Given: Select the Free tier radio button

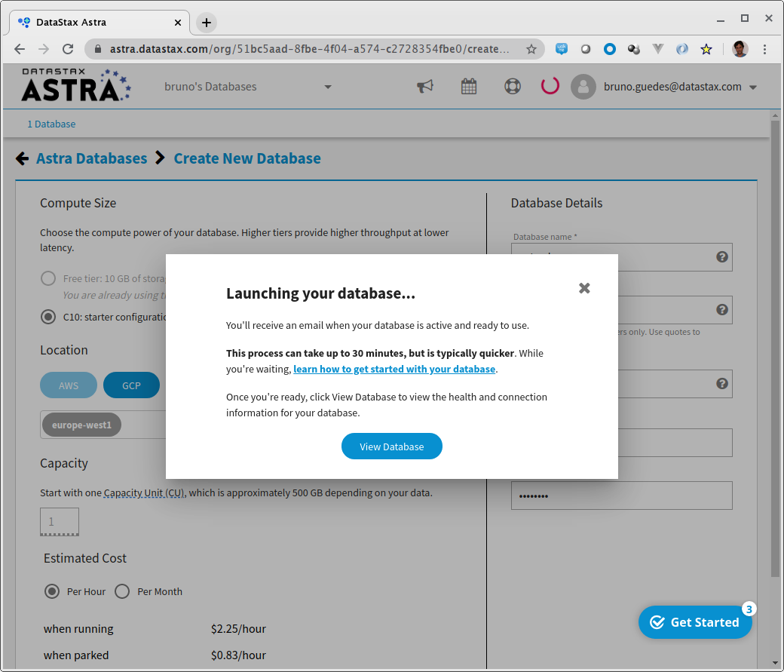Looking at the screenshot, I should 48,278.
